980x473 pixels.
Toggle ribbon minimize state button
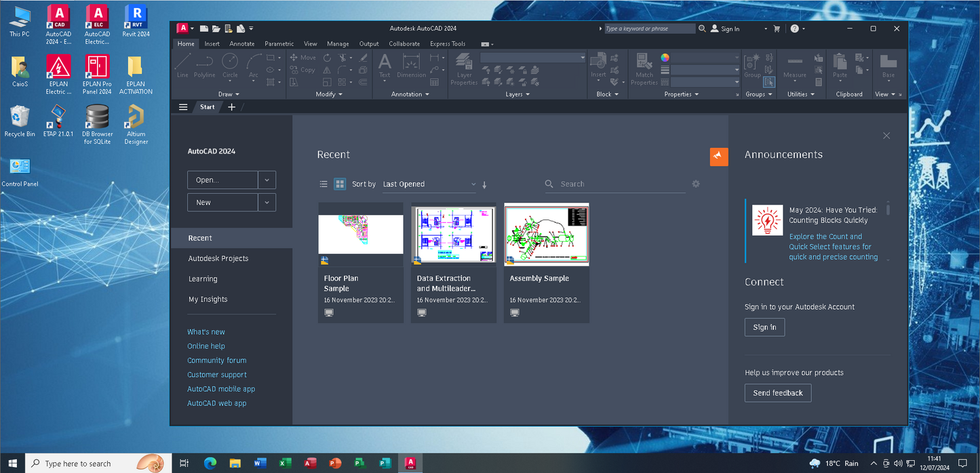[486, 44]
